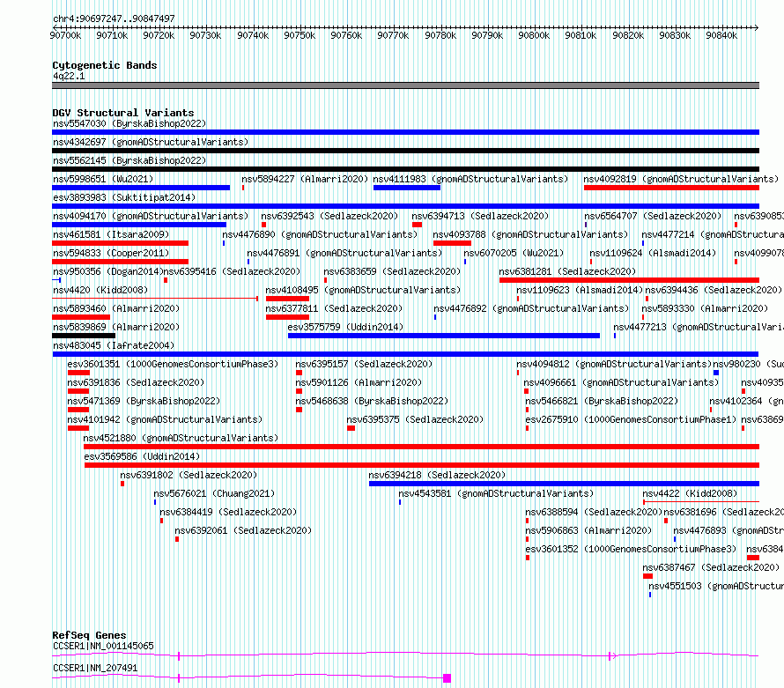Image resolution: width=784 pixels, height=688 pixels.
Task: Click the red marker under nsv6392543 (Sedlazeck2020)
Action: (x=264, y=225)
